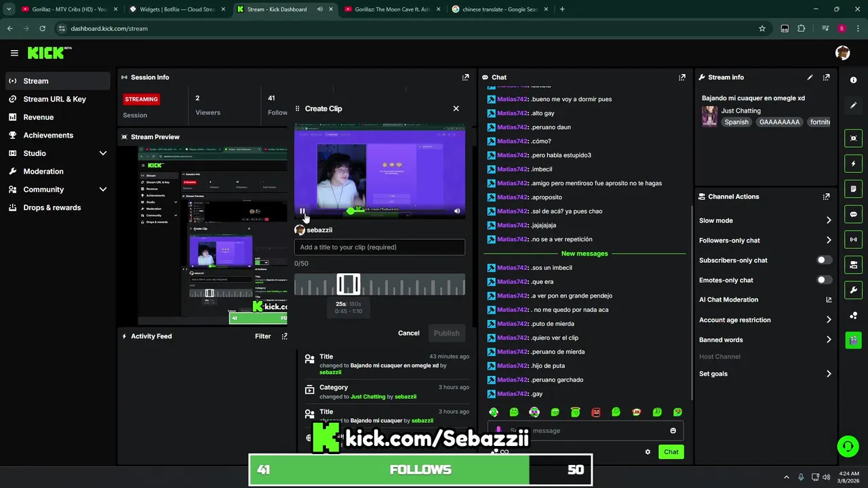The height and width of the screenshot is (488, 868).
Task: Pop out the Channel Actions panel
Action: [x=826, y=197]
